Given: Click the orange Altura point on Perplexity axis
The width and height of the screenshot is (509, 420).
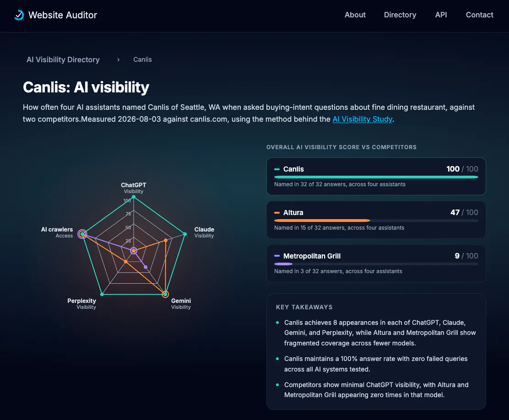Looking at the screenshot, I should tap(126, 261).
